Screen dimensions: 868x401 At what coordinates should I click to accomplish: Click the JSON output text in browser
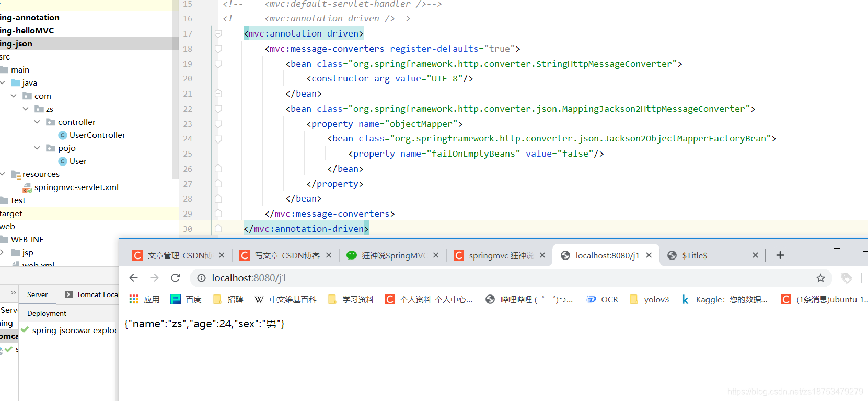coord(205,324)
